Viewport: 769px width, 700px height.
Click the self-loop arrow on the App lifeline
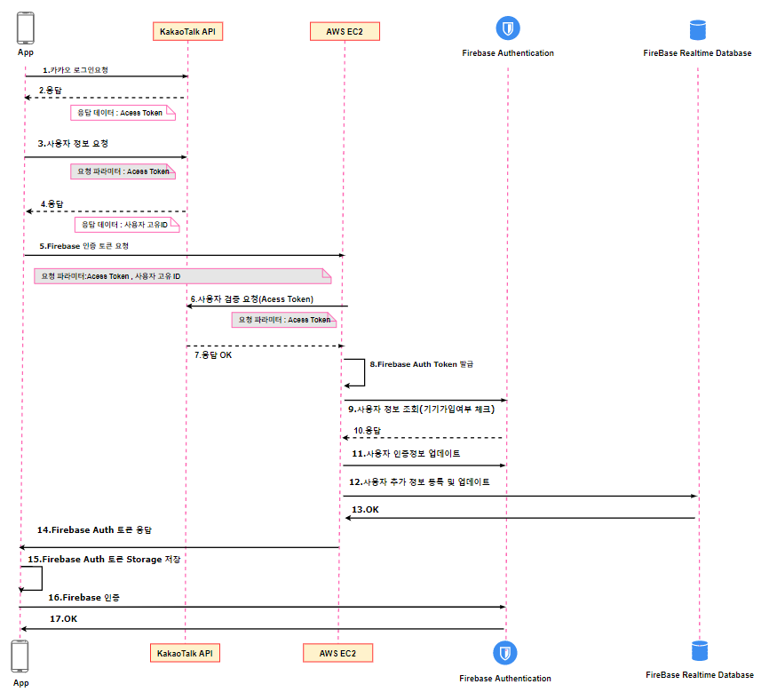pyautogui.click(x=31, y=579)
